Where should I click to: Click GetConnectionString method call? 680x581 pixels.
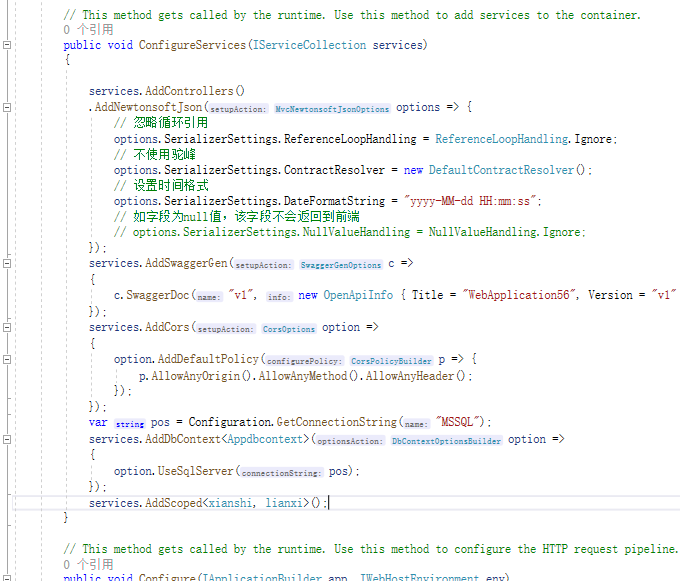coord(337,422)
